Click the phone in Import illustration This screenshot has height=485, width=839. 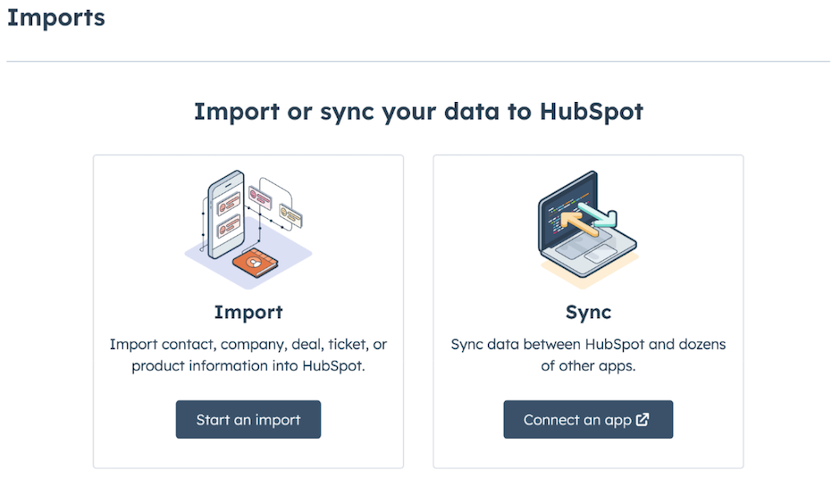click(x=225, y=215)
